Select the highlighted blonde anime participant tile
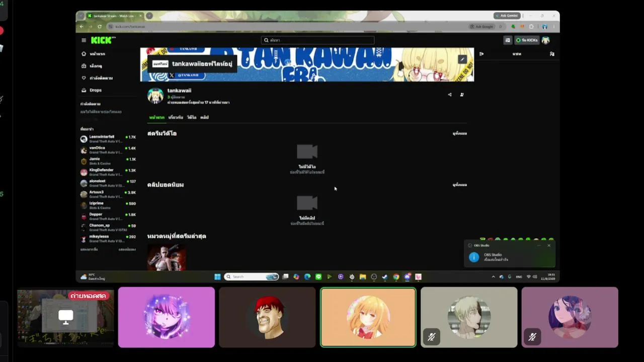Viewport: 644px width, 362px height. (368, 317)
